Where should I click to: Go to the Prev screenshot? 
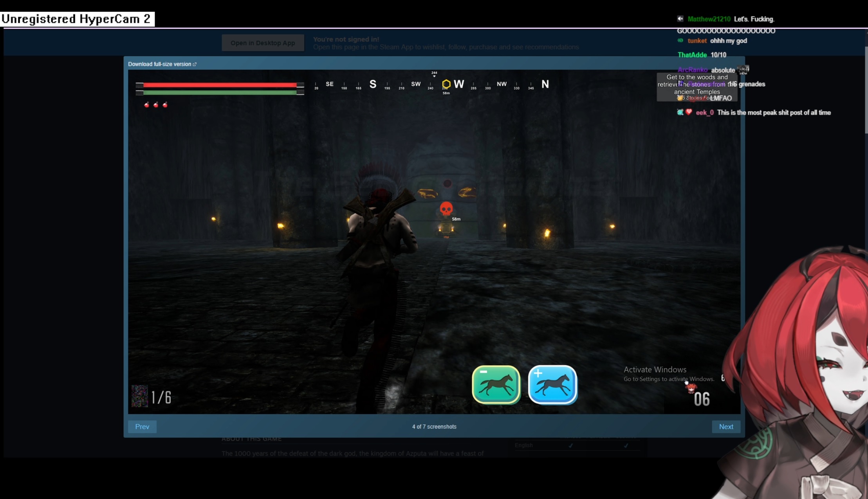[142, 427]
